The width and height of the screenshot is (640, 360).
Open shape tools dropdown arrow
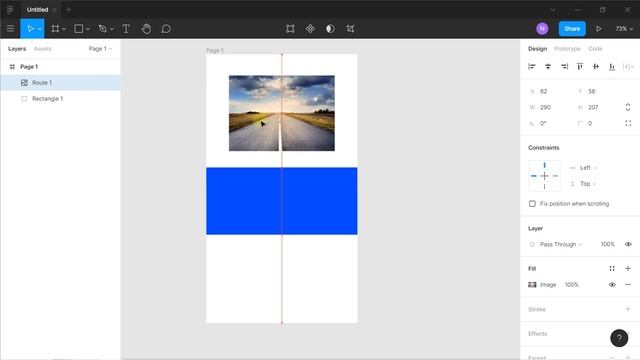(88, 29)
